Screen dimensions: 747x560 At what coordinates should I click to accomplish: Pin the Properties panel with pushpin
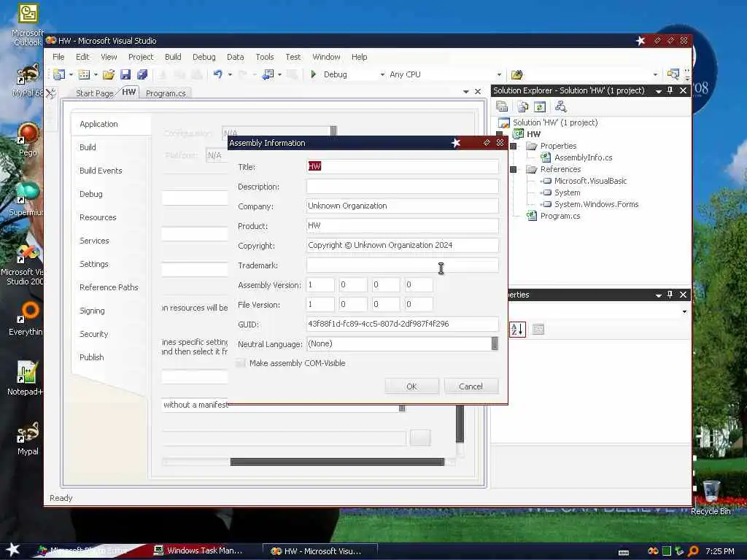670,295
